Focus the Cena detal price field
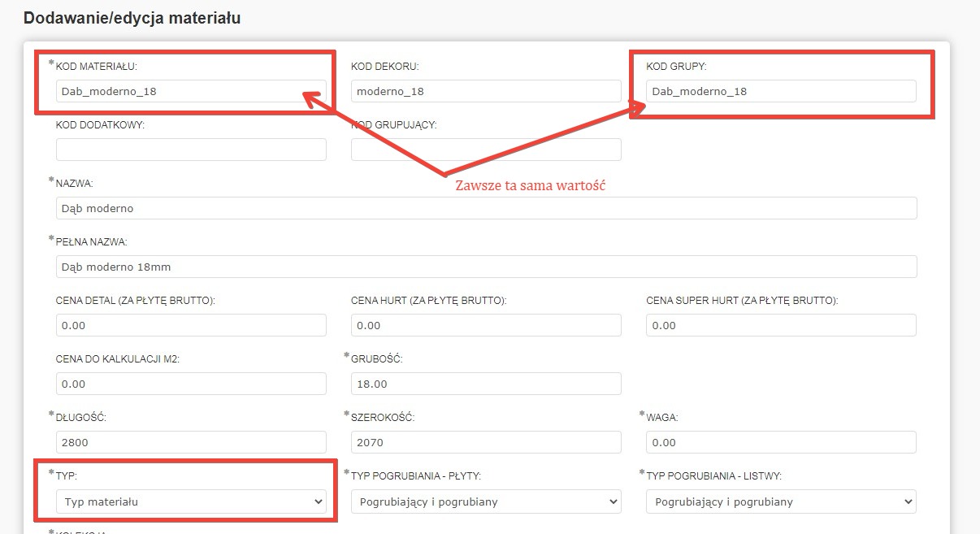This screenshot has height=534, width=980. (191, 325)
